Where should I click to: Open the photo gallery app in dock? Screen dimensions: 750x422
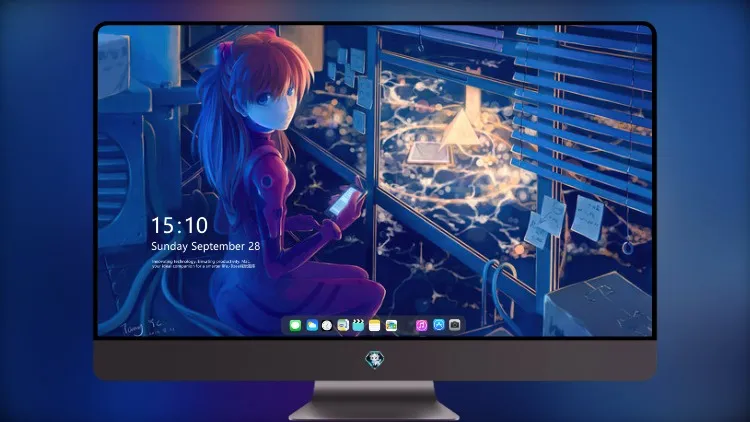click(391, 326)
